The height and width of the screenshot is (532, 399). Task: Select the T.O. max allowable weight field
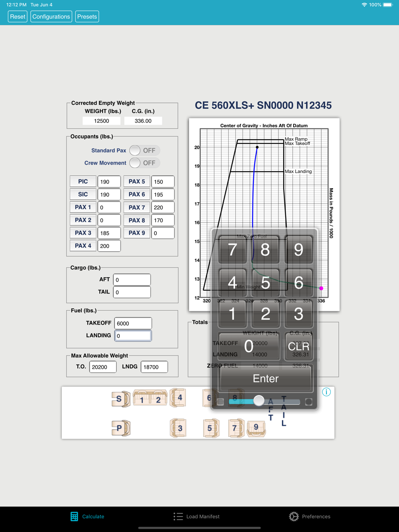103,367
